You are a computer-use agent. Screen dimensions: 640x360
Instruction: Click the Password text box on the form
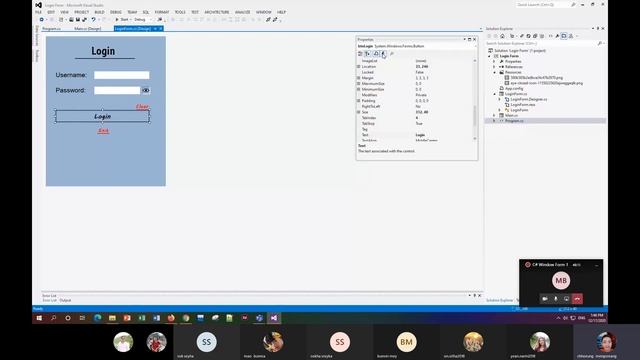117,90
